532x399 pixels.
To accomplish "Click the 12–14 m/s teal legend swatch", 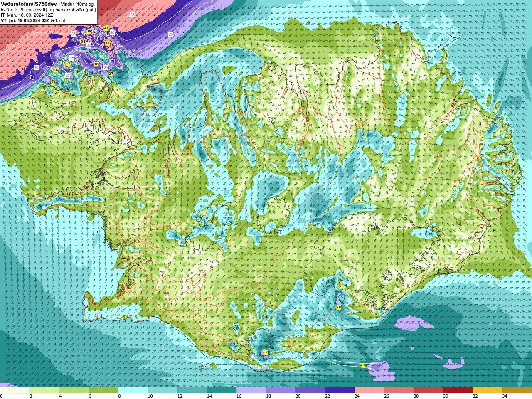I will point(192,390).
